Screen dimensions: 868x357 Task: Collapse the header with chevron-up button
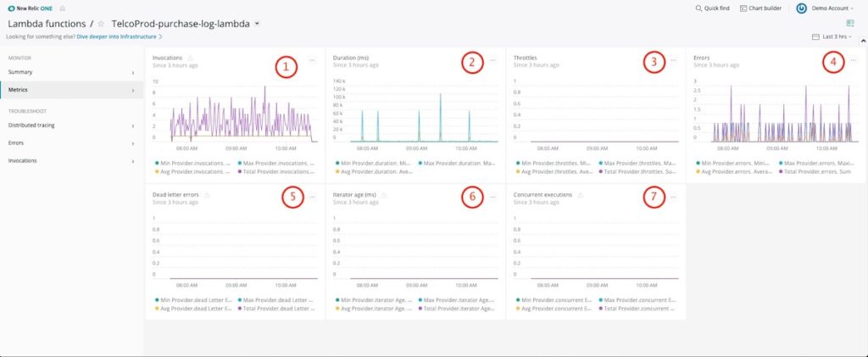862,41
